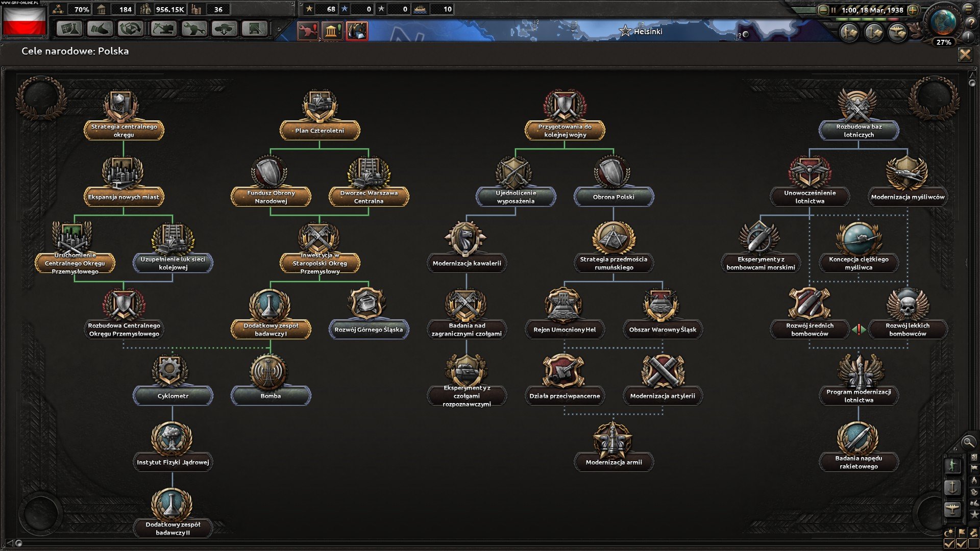Click the Helsinki capital star on map
980x551 pixels.
[625, 31]
